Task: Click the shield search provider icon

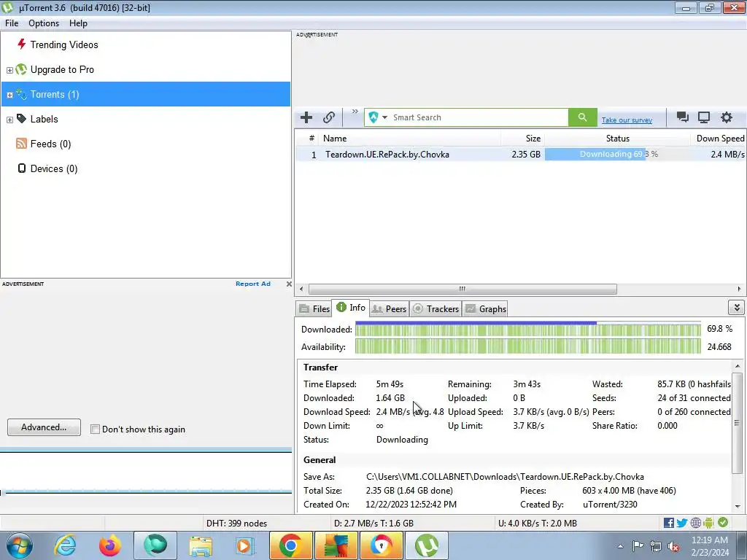Action: [373, 117]
